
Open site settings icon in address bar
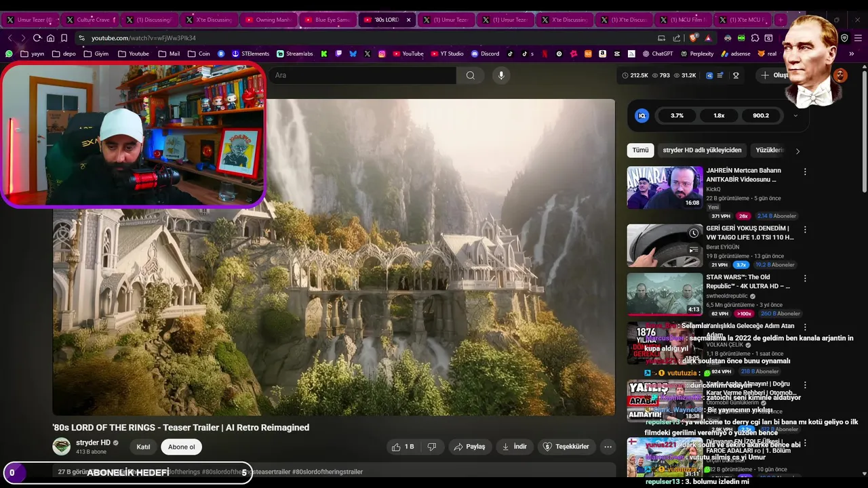point(81,38)
